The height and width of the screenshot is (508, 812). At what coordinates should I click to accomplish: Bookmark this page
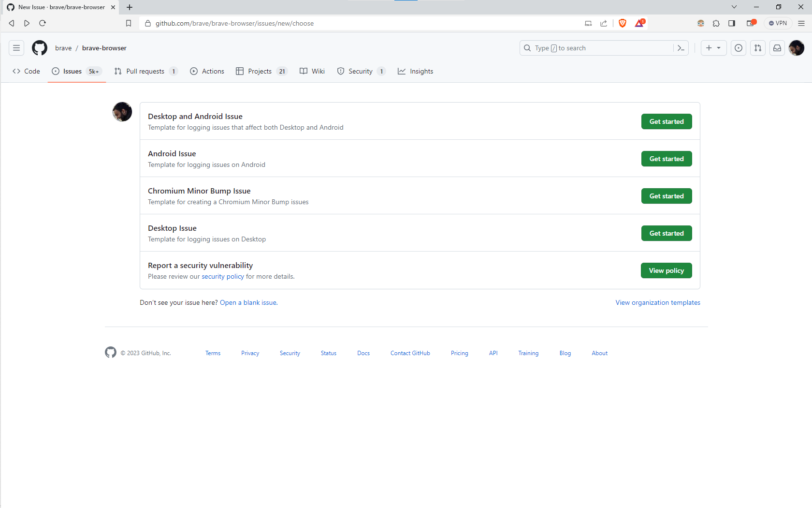(129, 23)
